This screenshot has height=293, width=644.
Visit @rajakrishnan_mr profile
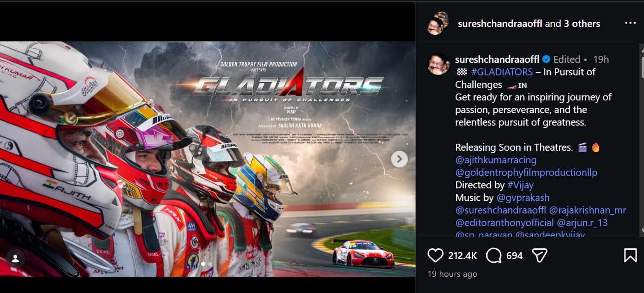[x=588, y=210]
